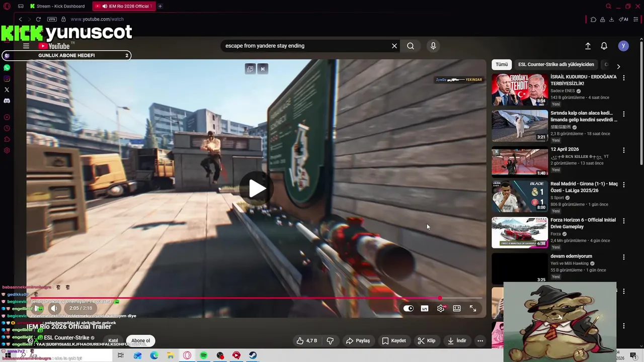Open the player settings gear
Viewport: 644px width, 362px height.
point(441,308)
